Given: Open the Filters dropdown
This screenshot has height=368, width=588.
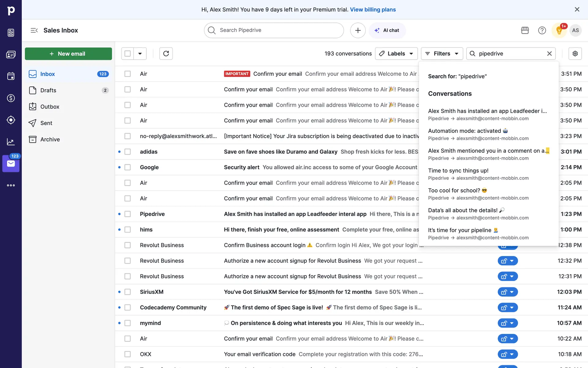Looking at the screenshot, I should (x=442, y=54).
